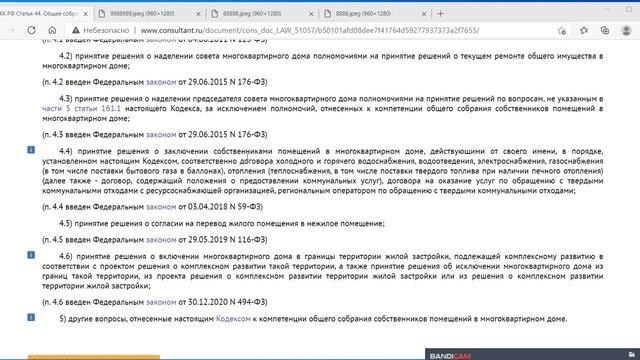Open the Favorites list icon
The image size is (640, 360).
[584, 30]
